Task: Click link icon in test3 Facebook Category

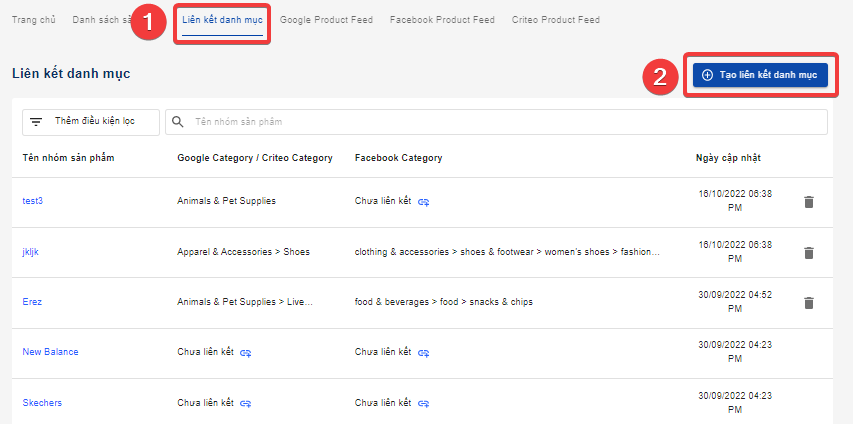Action: click(x=424, y=202)
